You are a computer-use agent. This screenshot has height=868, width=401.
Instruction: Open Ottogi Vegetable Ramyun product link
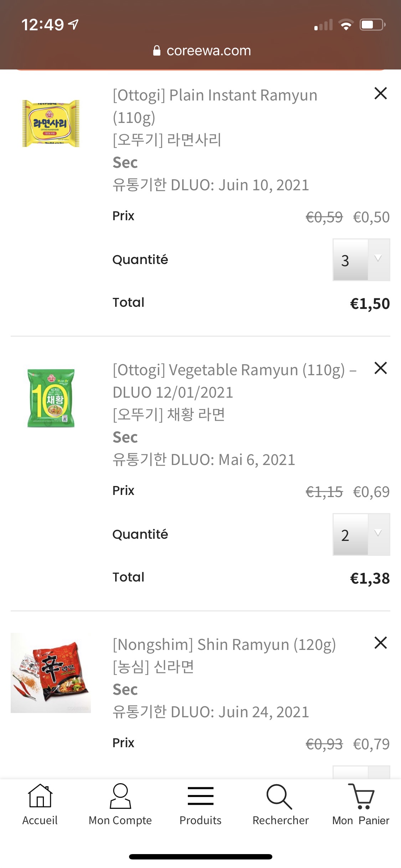(x=228, y=370)
